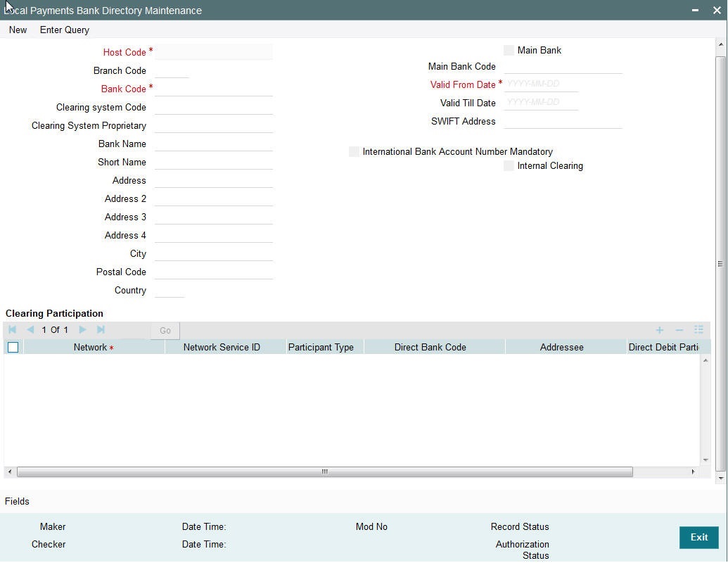
Task: Click the Address 3 field
Action: [x=214, y=217]
